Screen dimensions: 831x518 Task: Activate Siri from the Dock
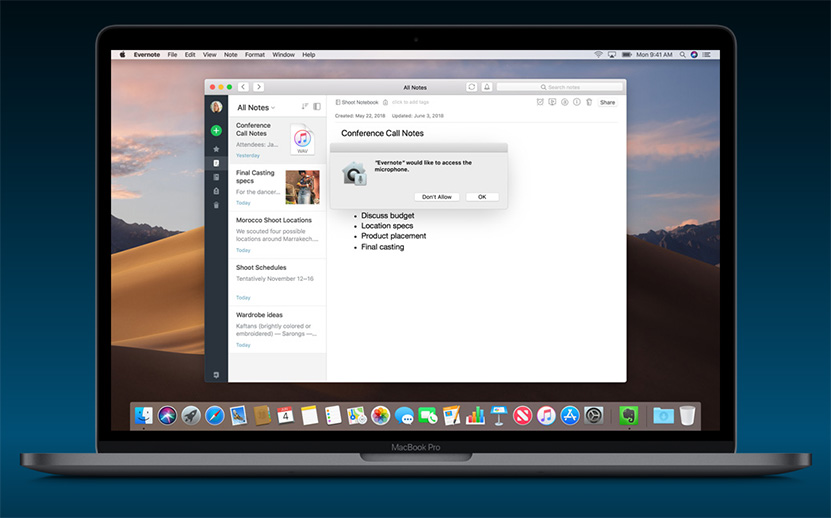coord(167,416)
